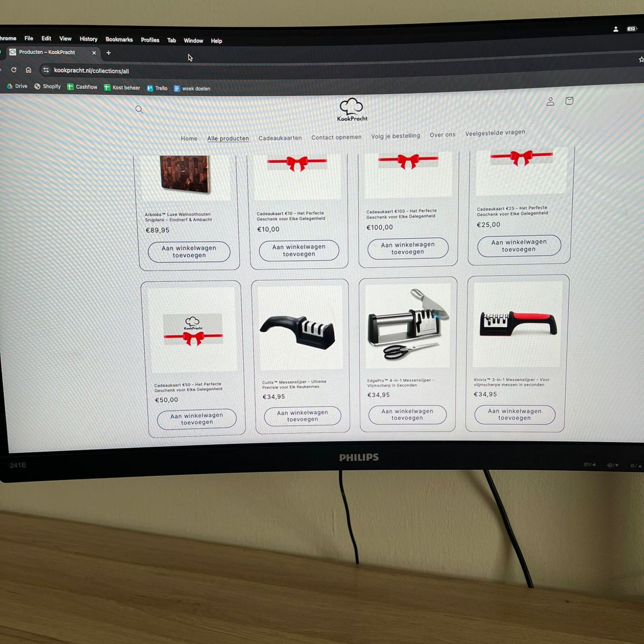The image size is (644, 644).
Task: Open EdgePro 4-in-1 Messenslijper title
Action: tap(401, 383)
